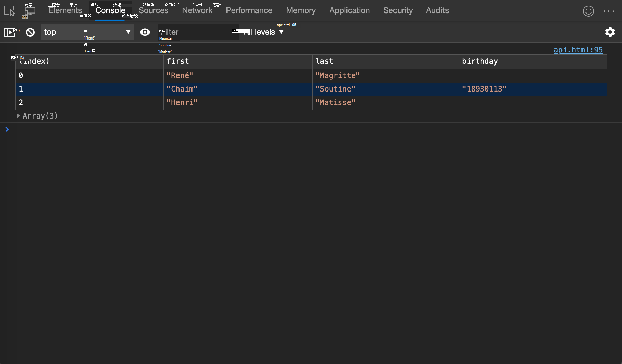Open the All levels dropdown
The height and width of the screenshot is (364, 622).
263,32
